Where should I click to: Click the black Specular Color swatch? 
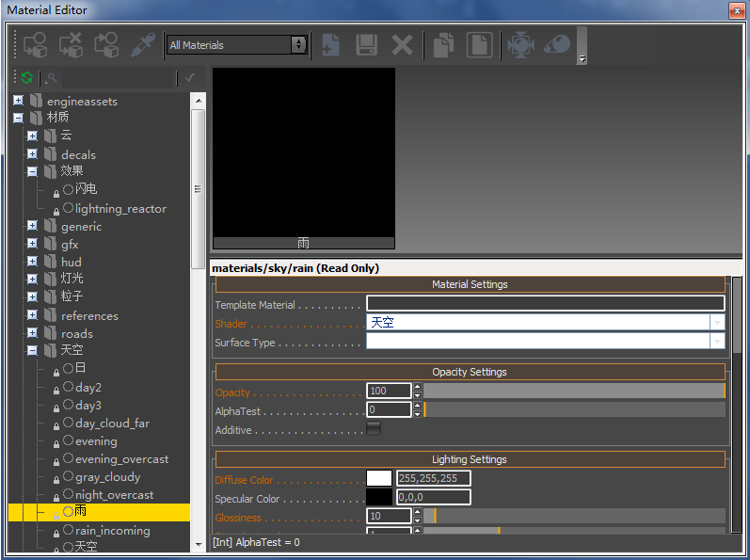379,497
